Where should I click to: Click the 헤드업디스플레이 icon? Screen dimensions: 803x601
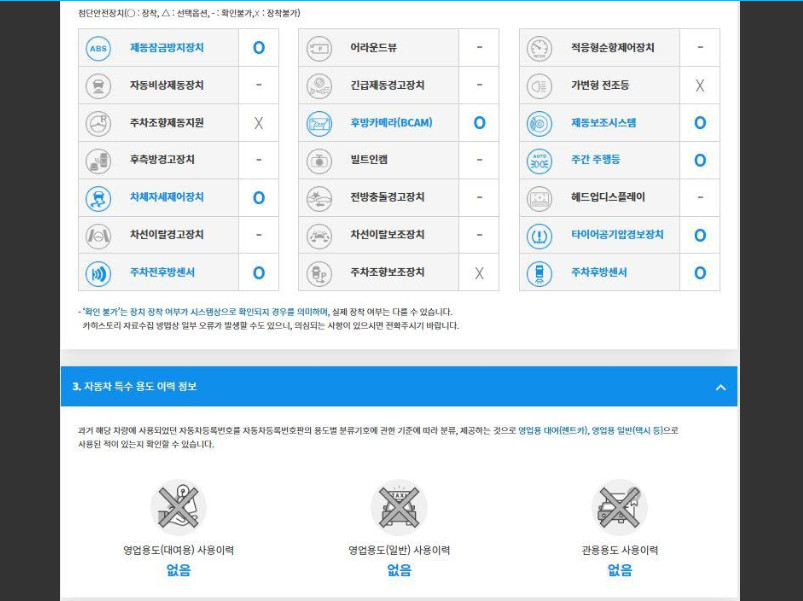[x=539, y=198]
